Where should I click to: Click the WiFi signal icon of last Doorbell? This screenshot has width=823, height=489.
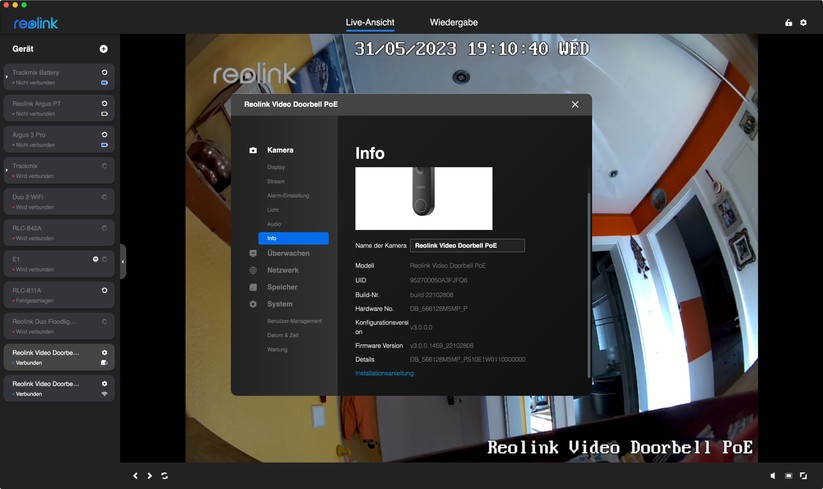tap(104, 394)
